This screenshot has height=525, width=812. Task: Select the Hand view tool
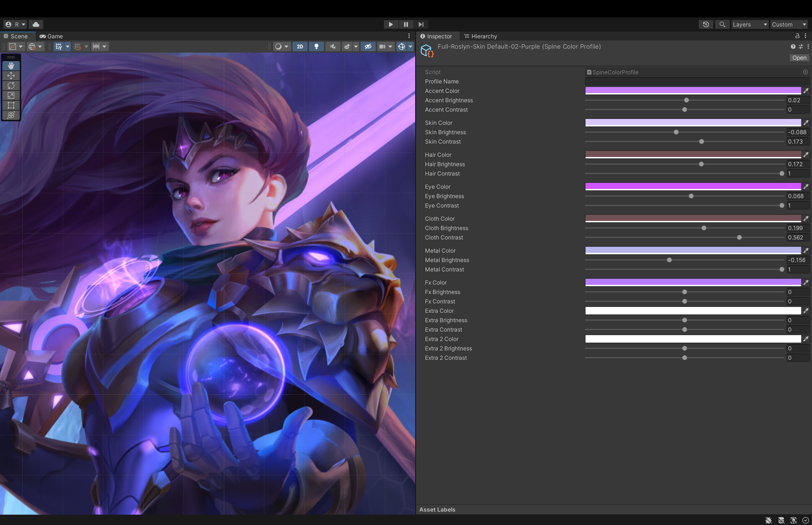point(11,66)
